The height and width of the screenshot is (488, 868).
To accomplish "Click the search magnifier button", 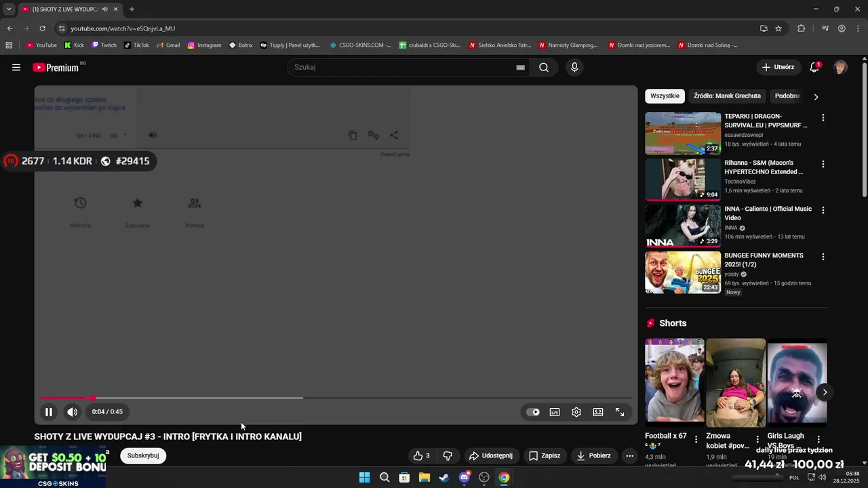I will 544,67.
